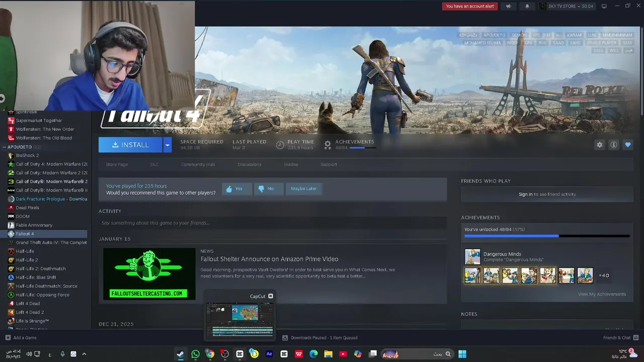Open Friends & Chat
Viewport: 644px width, 362px height.
coord(621,338)
